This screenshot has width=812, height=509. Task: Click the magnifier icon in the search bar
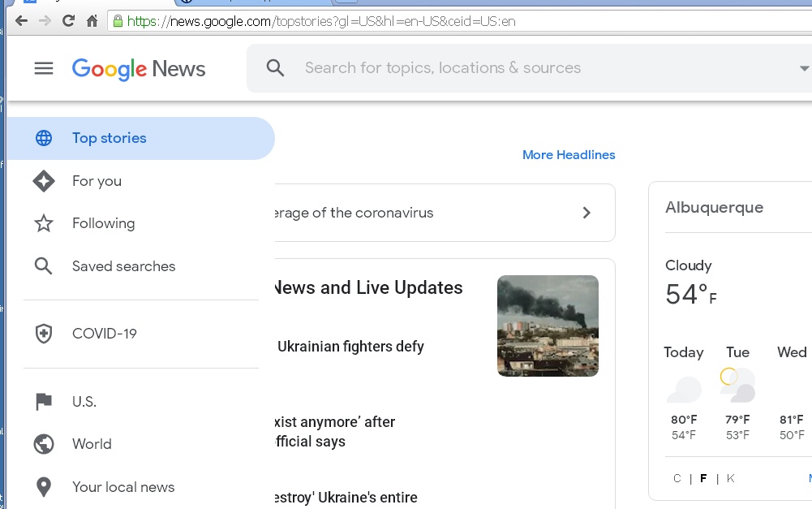tap(275, 68)
